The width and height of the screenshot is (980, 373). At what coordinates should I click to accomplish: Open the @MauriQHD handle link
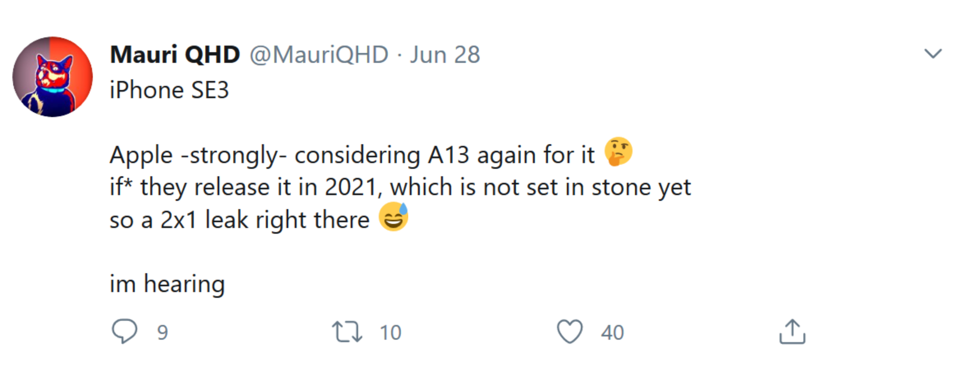pos(319,55)
